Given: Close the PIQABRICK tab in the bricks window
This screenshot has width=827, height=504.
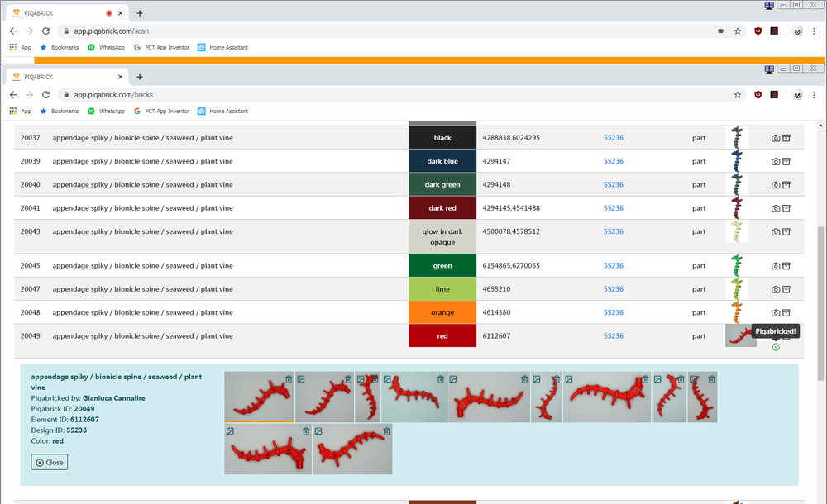Looking at the screenshot, I should pyautogui.click(x=120, y=77).
